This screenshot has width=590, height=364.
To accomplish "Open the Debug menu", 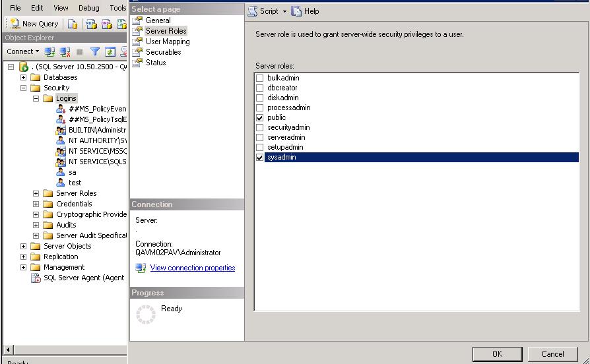I will point(89,8).
